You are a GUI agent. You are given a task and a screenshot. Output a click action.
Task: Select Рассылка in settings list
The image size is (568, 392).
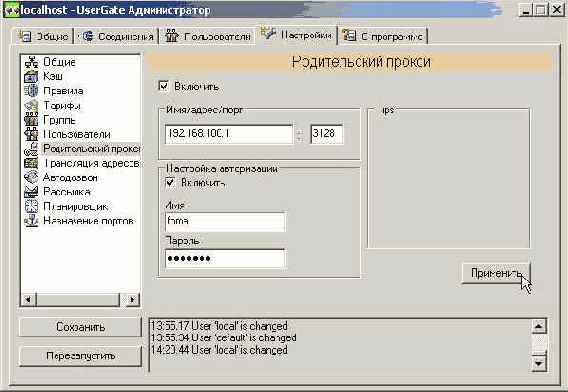click(67, 192)
